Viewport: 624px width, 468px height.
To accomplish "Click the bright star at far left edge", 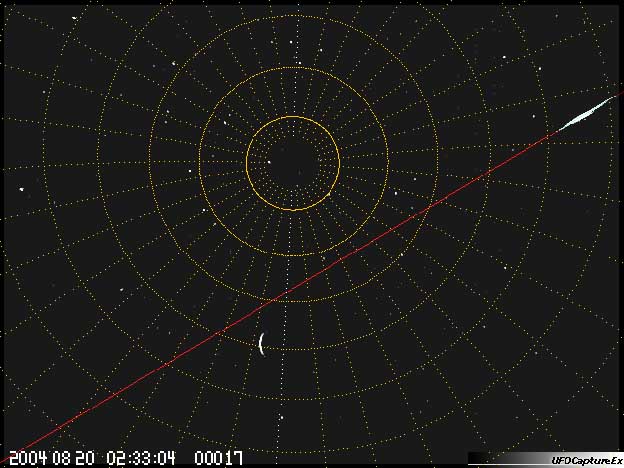I will (x=22, y=187).
